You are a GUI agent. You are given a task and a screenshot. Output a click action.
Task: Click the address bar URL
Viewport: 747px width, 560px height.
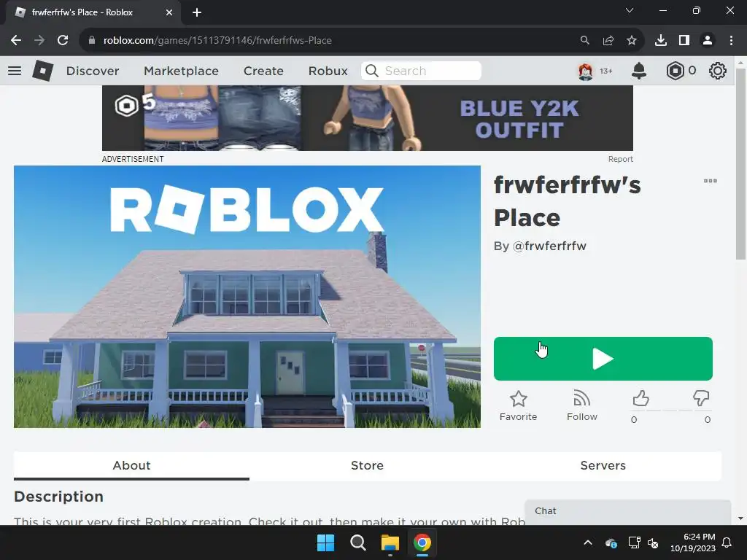click(x=217, y=41)
